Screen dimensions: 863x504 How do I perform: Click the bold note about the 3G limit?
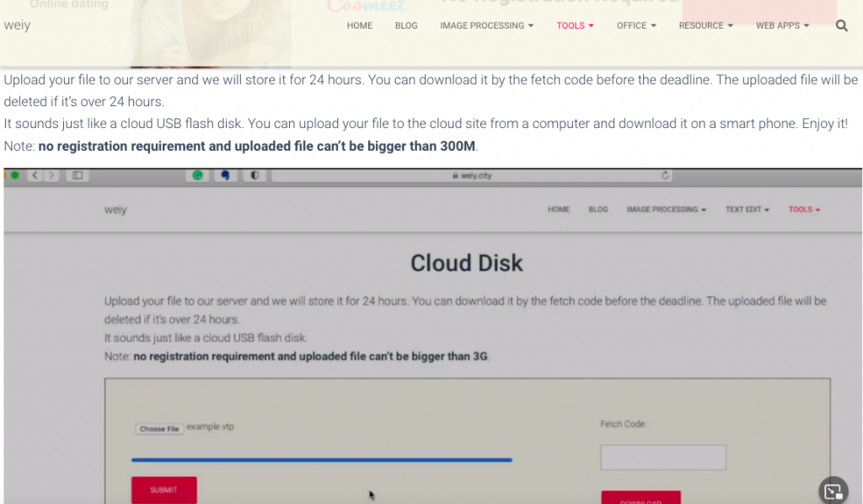310,357
